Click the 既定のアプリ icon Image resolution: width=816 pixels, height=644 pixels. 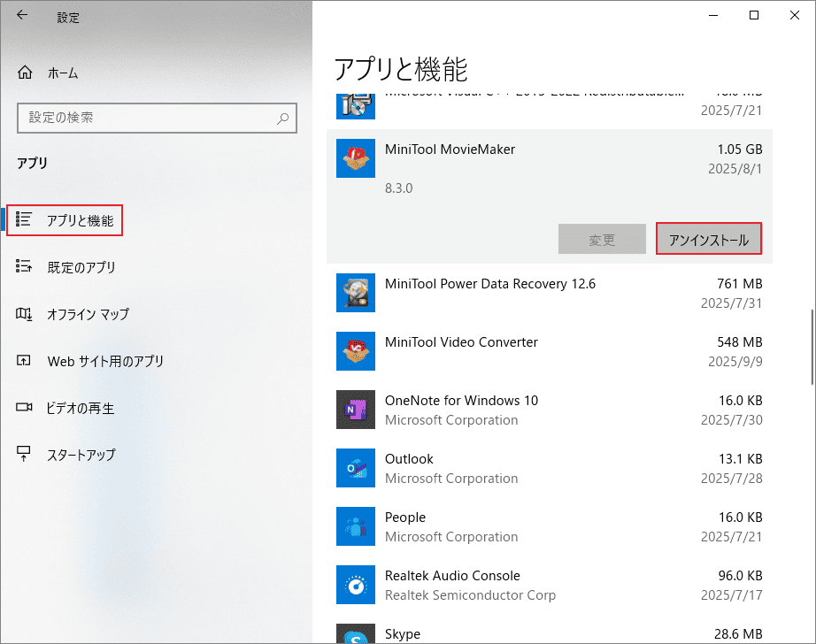[x=23, y=266]
